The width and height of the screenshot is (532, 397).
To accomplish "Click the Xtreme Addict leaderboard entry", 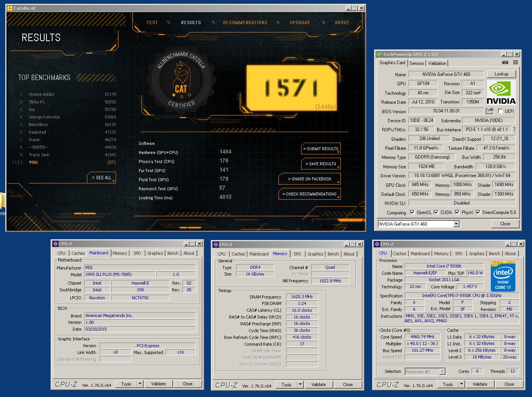I will point(68,94).
